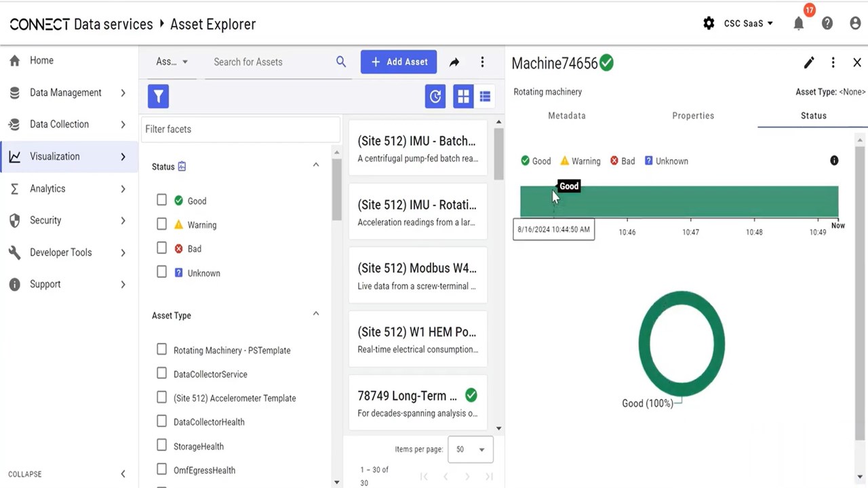Click the refresh assets icon
Image resolution: width=868 pixels, height=488 pixels.
pos(435,96)
